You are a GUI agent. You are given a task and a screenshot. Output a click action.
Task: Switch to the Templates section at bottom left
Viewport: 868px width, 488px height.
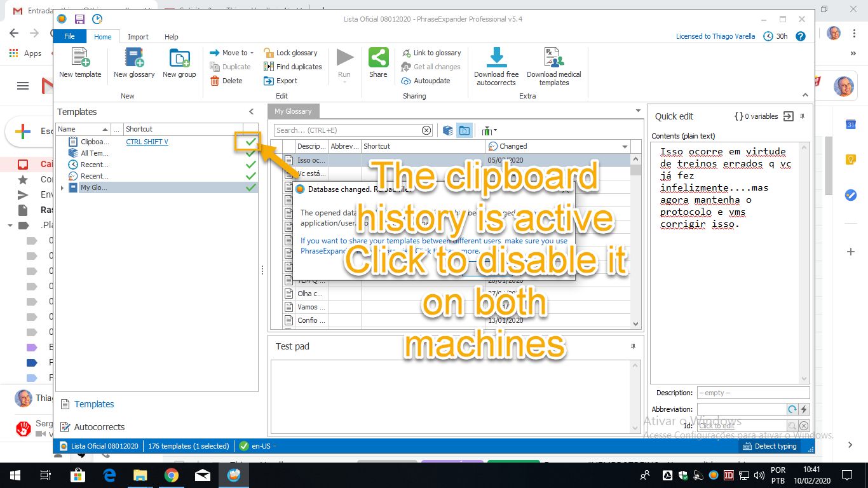[x=88, y=404]
